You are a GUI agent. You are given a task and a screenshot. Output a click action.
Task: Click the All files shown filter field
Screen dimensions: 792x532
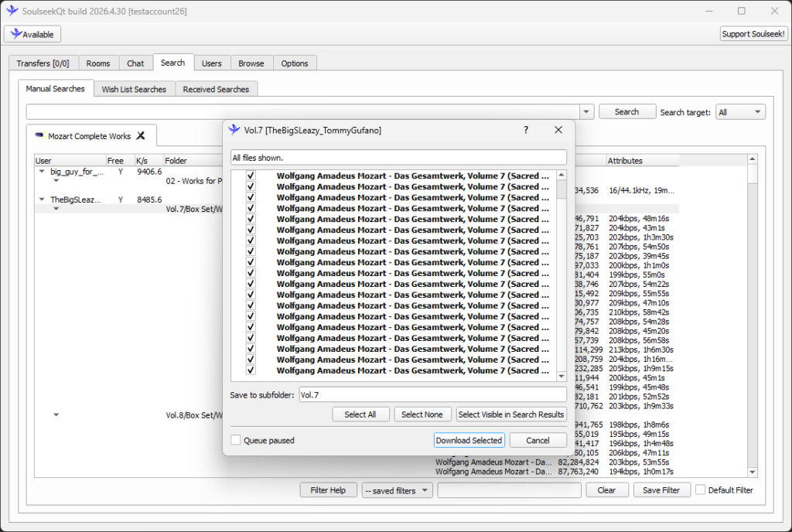pos(398,158)
